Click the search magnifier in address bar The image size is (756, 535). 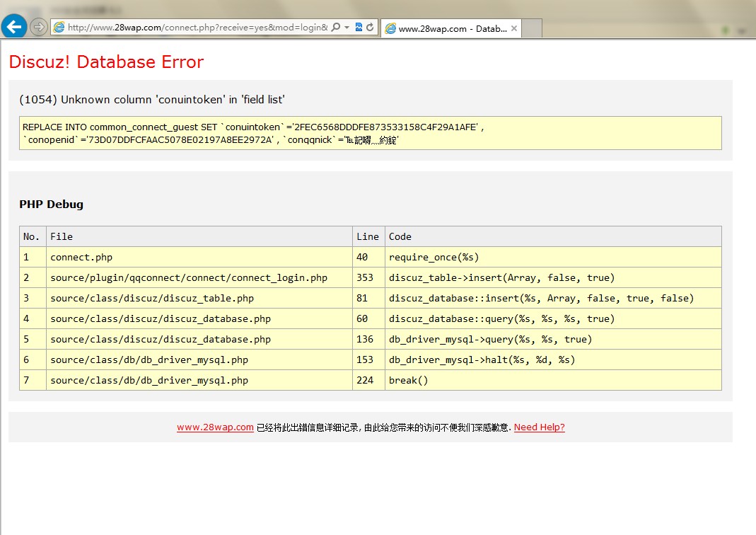[336, 28]
